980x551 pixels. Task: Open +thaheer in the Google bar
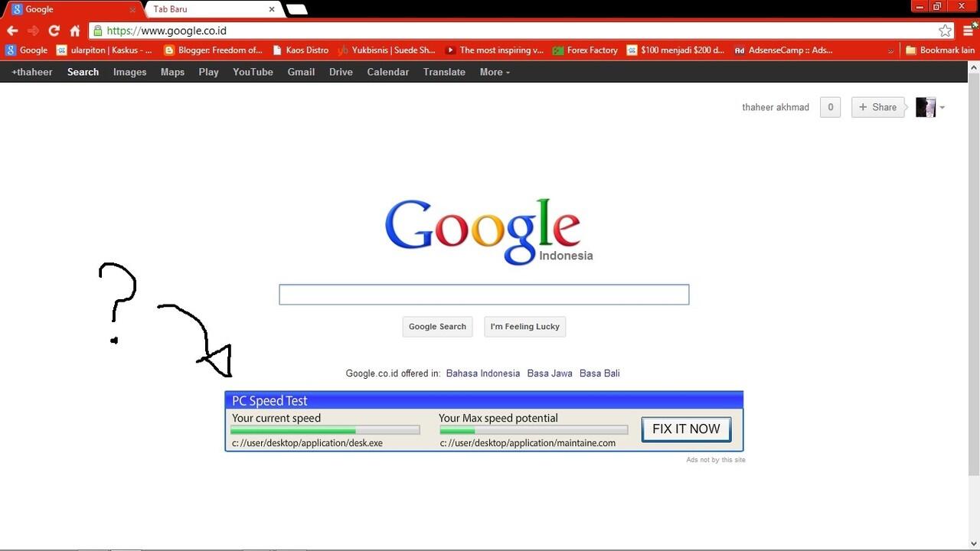point(32,72)
